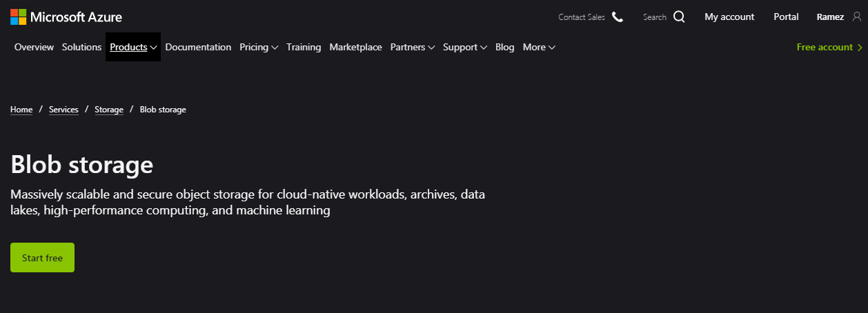Open the Support dropdown menu
Image resolution: width=868 pixels, height=313 pixels.
pyautogui.click(x=464, y=48)
